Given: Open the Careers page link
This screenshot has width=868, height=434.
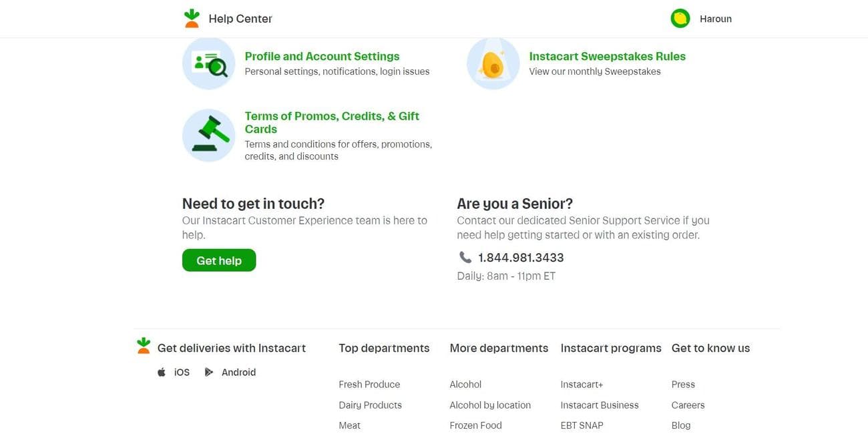Looking at the screenshot, I should [x=687, y=405].
